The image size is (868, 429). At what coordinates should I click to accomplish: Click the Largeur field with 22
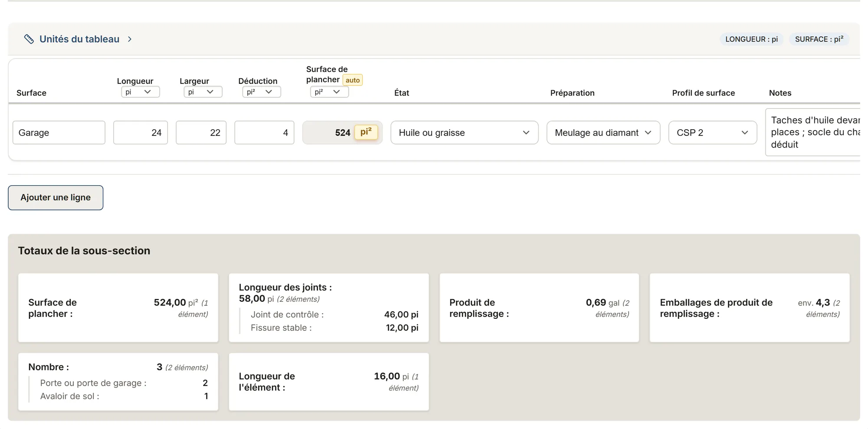(201, 133)
